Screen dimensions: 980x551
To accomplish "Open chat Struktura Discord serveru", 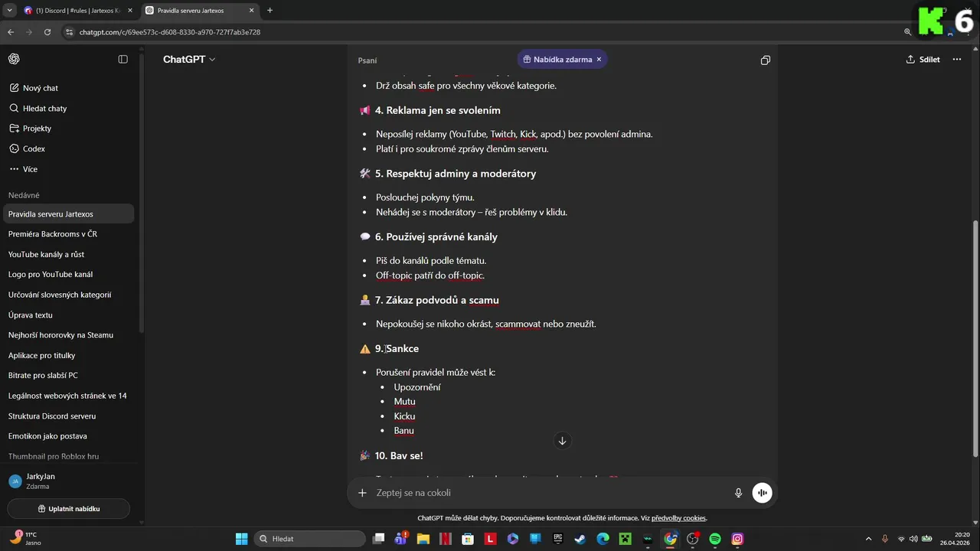I will 69,416.
